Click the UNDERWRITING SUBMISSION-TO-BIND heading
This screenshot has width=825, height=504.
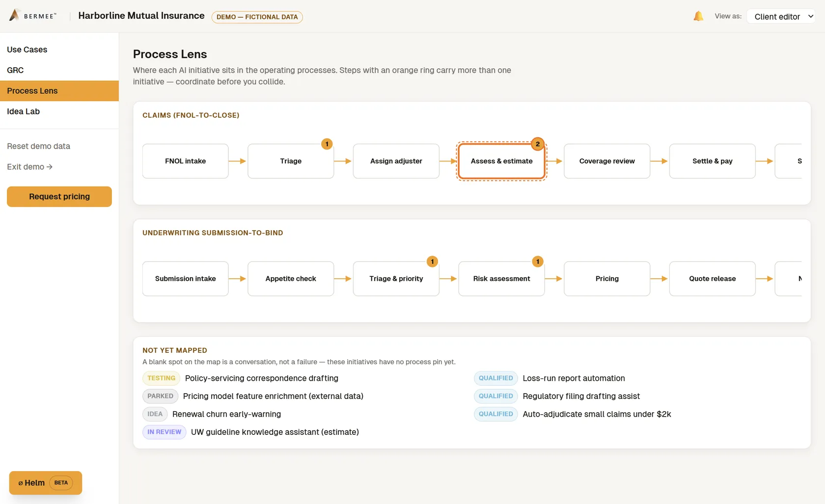(x=213, y=233)
